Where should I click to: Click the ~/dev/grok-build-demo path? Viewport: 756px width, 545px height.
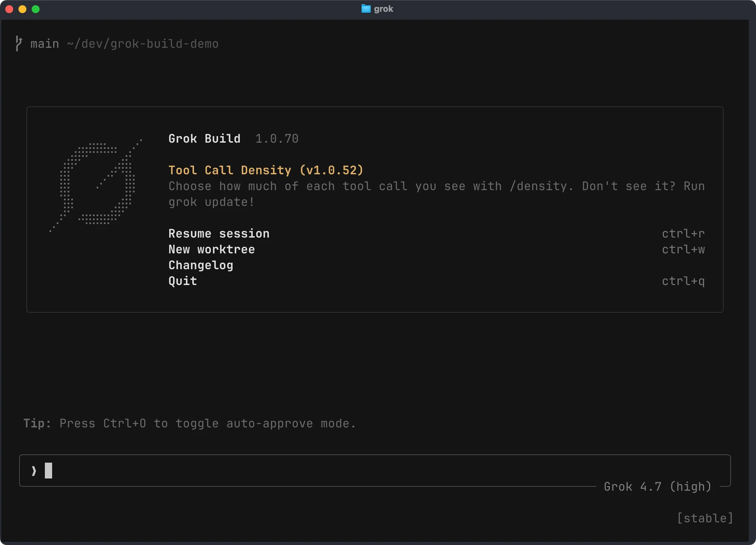143,44
